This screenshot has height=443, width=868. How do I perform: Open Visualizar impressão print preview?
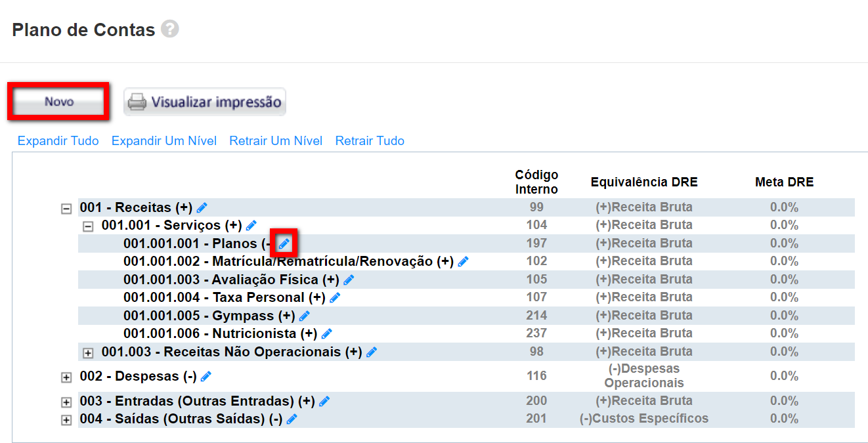[x=205, y=102]
